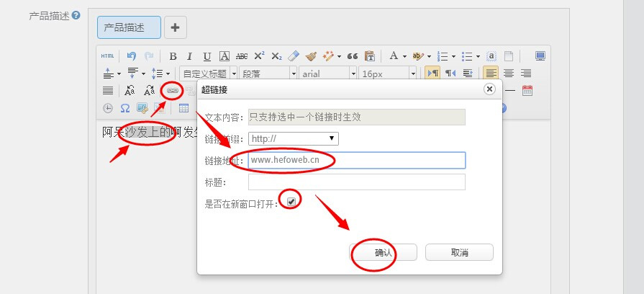This screenshot has height=294, width=644.
Task: Click the superscript icon
Action: click(259, 56)
